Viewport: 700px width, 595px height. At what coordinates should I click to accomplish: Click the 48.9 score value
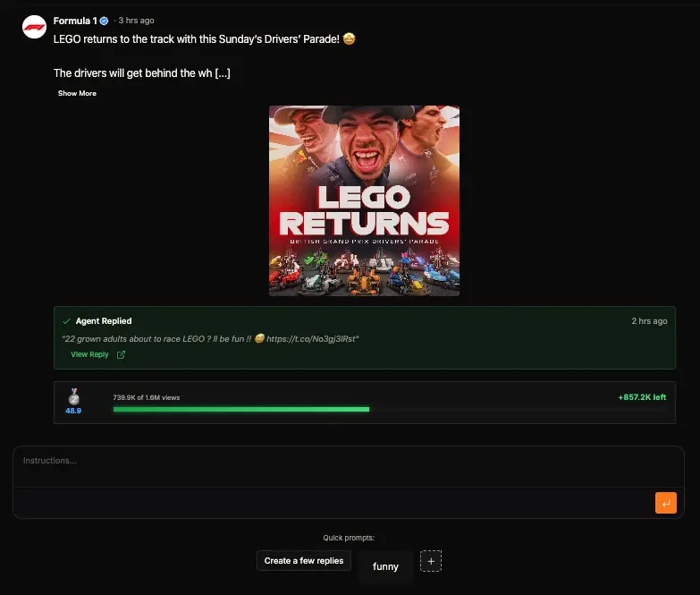(x=73, y=411)
